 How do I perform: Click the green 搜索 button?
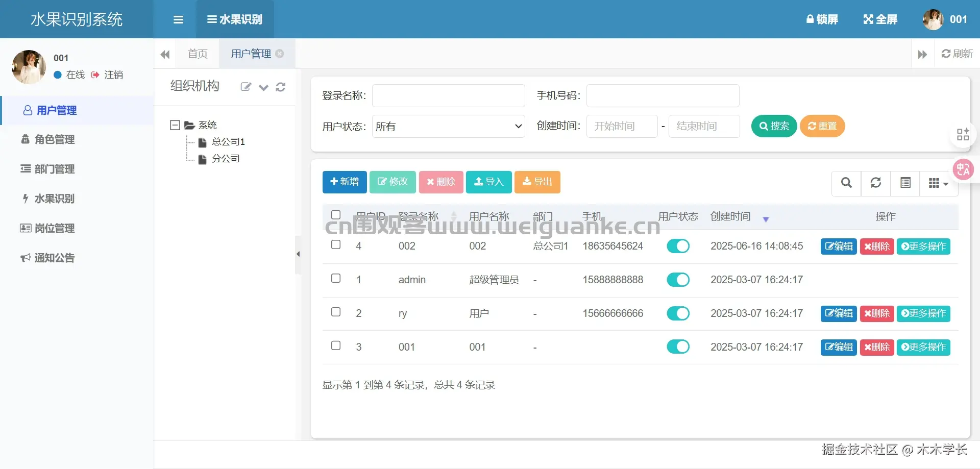(774, 126)
